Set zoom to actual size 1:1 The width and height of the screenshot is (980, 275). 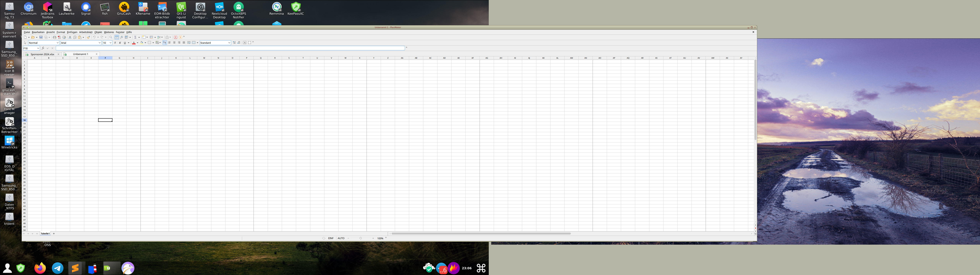point(117,37)
